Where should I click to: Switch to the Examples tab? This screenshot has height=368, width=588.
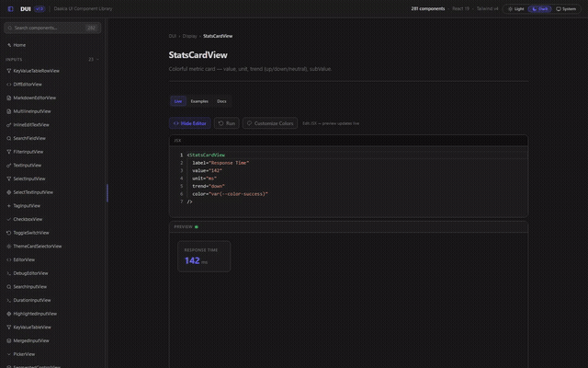coord(199,101)
